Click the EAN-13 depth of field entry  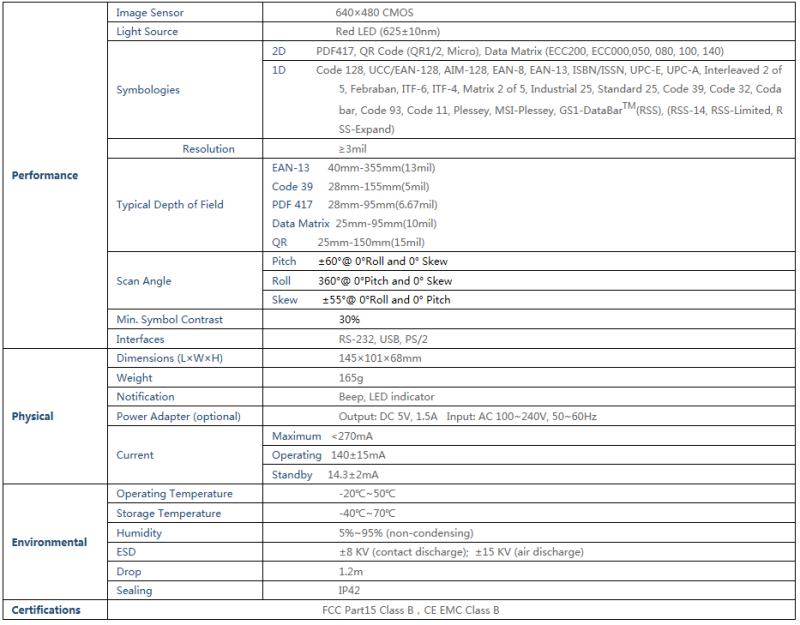point(354,168)
